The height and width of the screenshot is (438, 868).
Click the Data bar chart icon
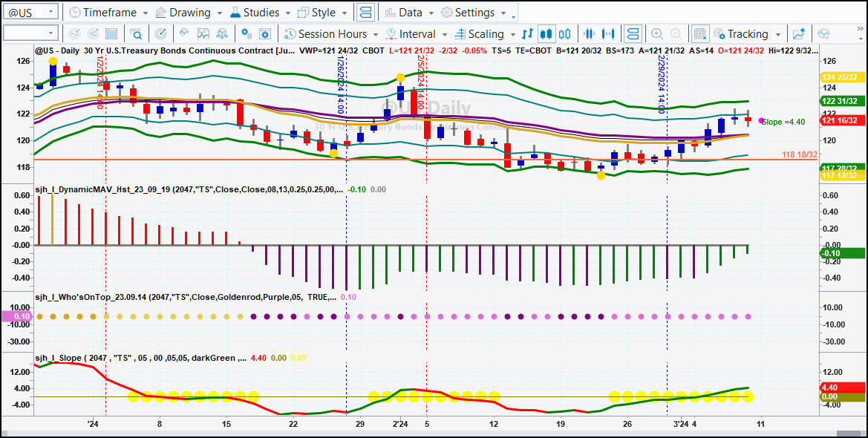391,12
